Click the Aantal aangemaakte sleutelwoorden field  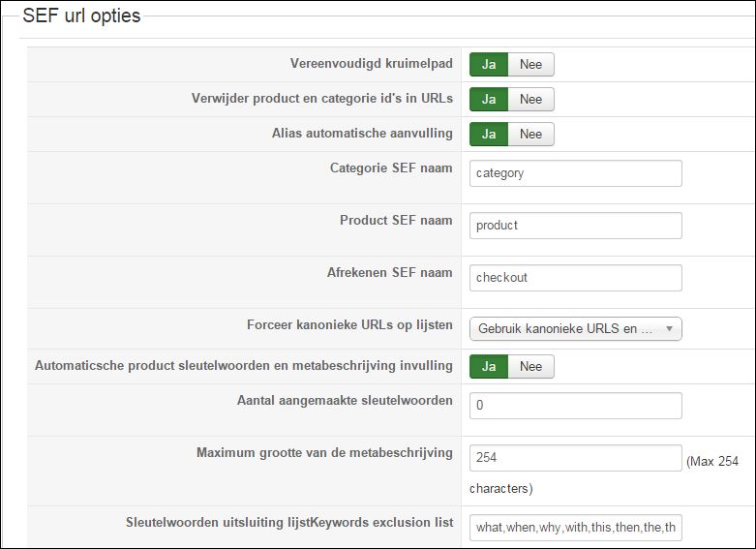coord(575,406)
